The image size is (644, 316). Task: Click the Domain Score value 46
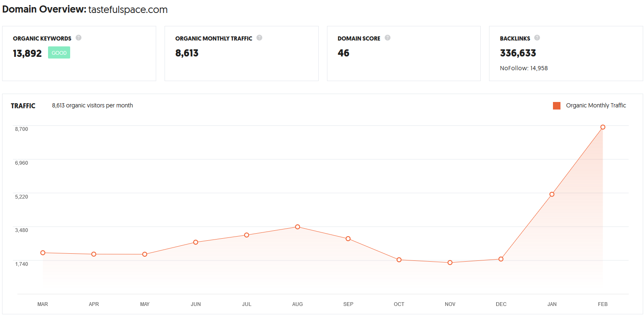point(343,53)
